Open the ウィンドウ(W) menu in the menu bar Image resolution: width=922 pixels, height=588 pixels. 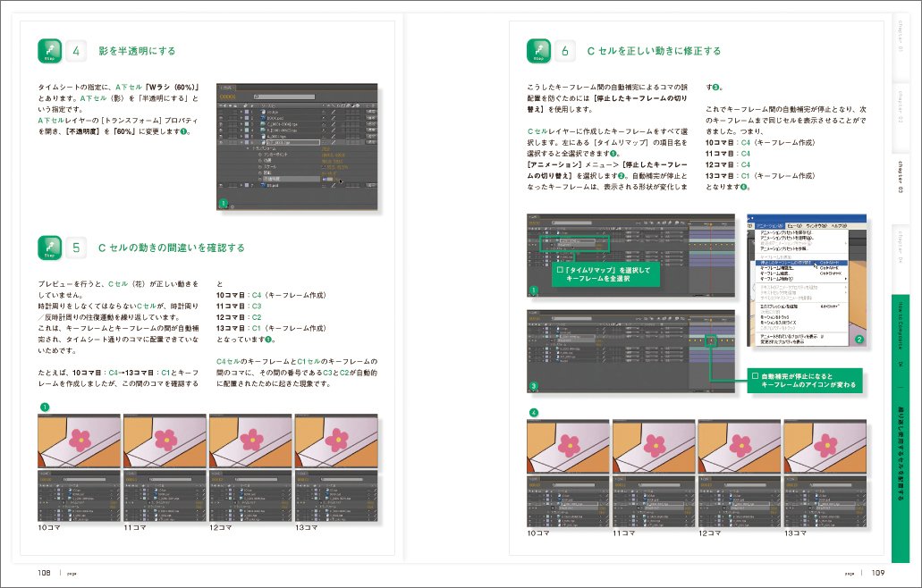[816, 226]
